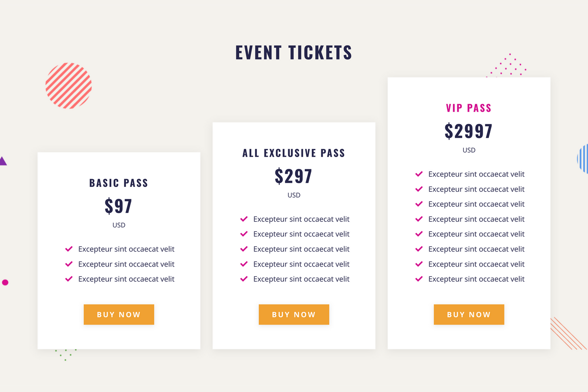Viewport: 588px width, 392px height.
Task: Select the Basic Pass title
Action: coord(118,183)
